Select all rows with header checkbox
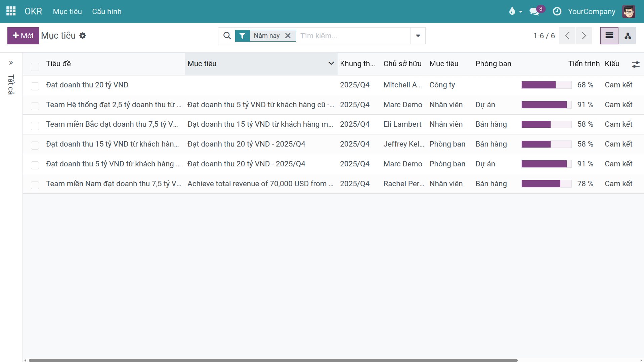The image size is (644, 362). click(x=35, y=67)
